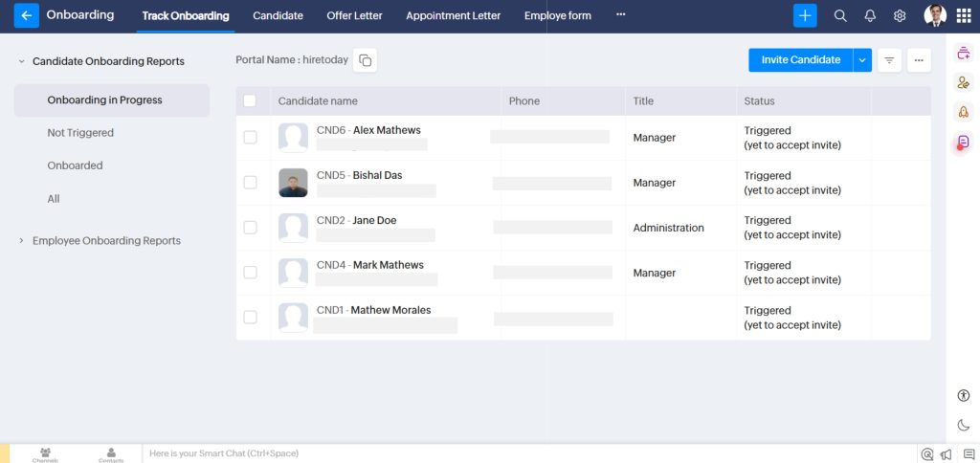Click the chat message icon at bottom right

click(x=969, y=454)
